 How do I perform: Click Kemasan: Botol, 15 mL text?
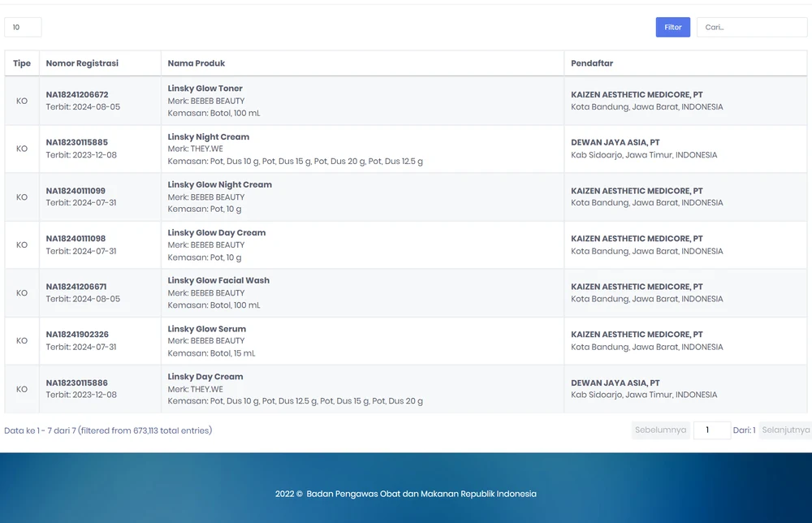pos(211,353)
